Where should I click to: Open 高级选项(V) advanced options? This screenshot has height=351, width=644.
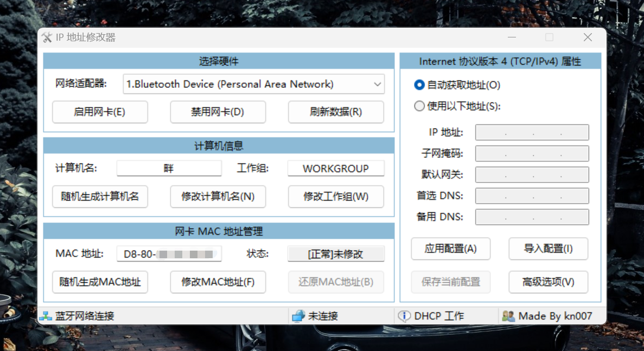[x=548, y=282]
